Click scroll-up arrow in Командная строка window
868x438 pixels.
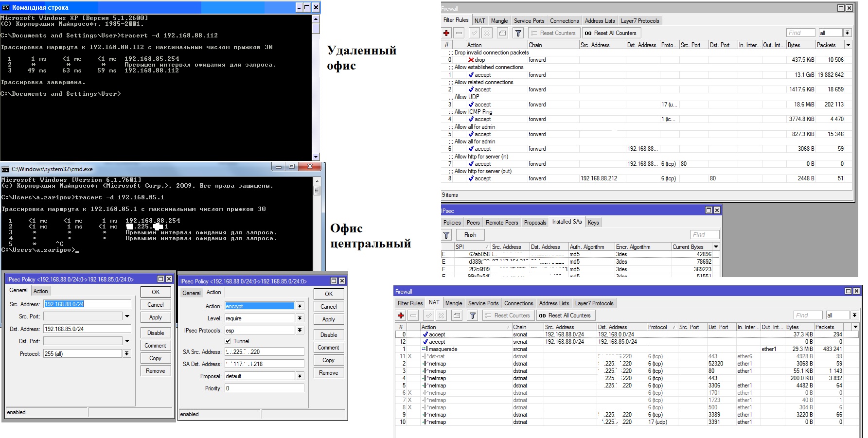(x=316, y=19)
